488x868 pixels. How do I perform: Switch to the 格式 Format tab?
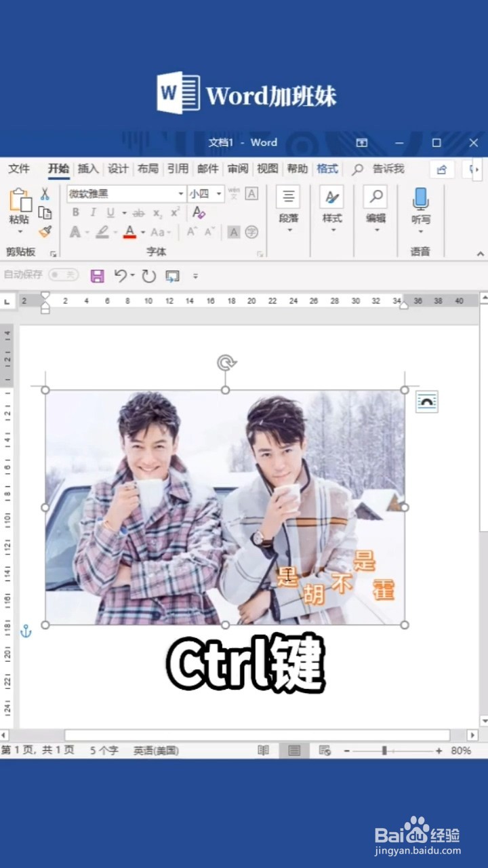327,169
